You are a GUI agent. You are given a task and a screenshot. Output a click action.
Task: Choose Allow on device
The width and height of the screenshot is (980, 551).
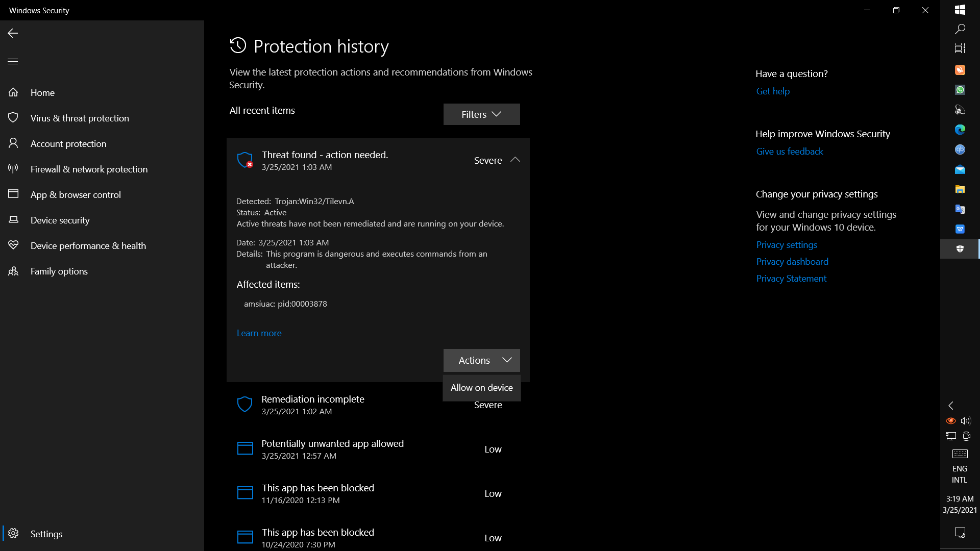[481, 388]
